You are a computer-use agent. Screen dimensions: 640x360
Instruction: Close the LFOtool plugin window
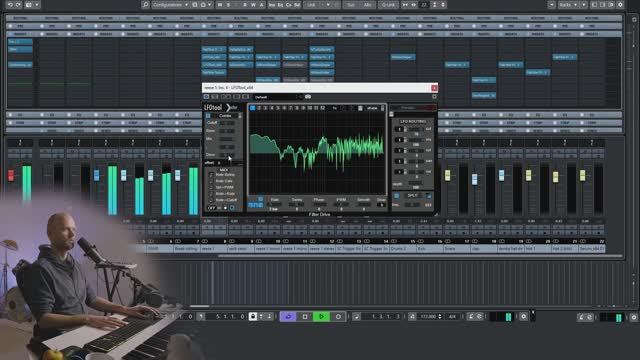coord(434,88)
